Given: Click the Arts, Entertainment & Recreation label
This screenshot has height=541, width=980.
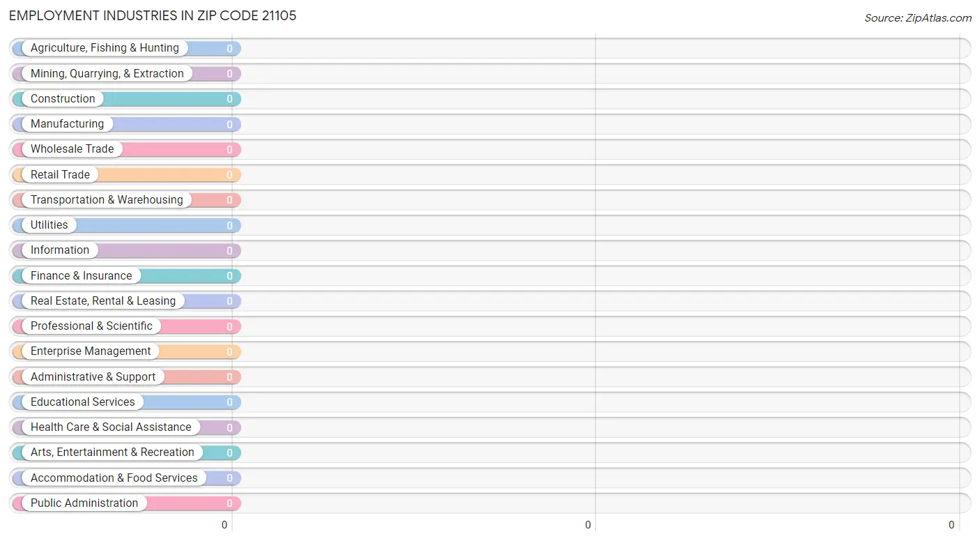Looking at the screenshot, I should [112, 452].
